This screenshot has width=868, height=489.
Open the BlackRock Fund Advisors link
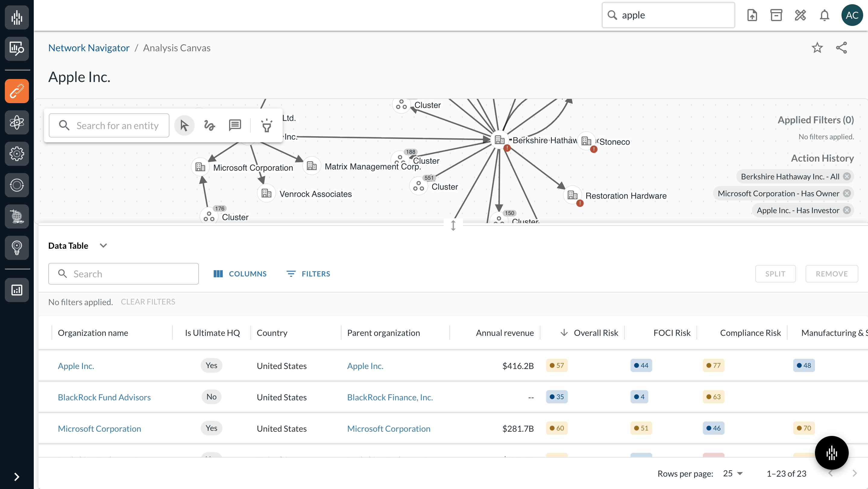(x=104, y=397)
